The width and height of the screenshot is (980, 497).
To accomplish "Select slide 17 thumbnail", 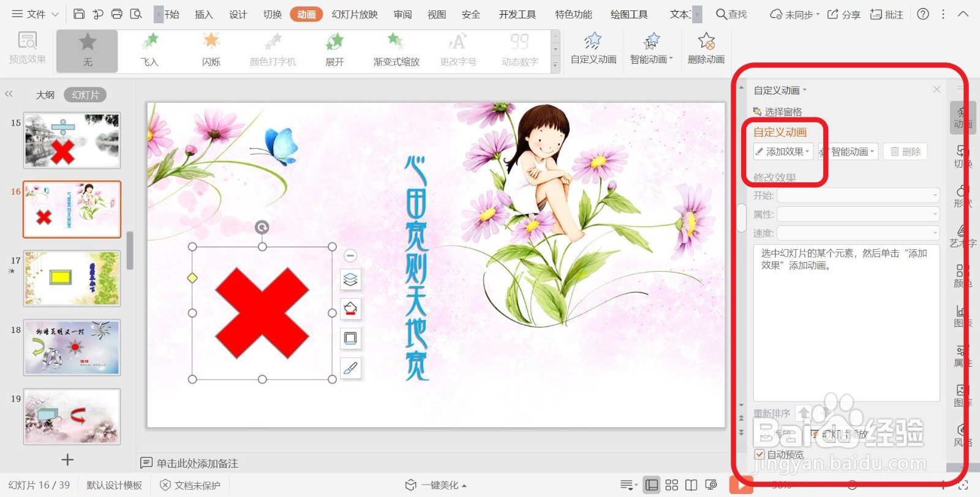I will click(72, 278).
